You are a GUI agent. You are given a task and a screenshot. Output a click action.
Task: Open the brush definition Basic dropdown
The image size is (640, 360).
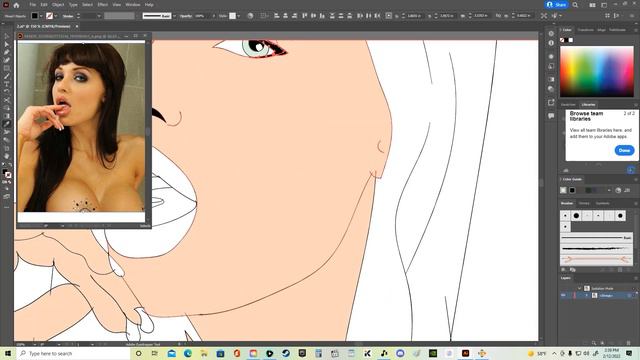point(174,16)
